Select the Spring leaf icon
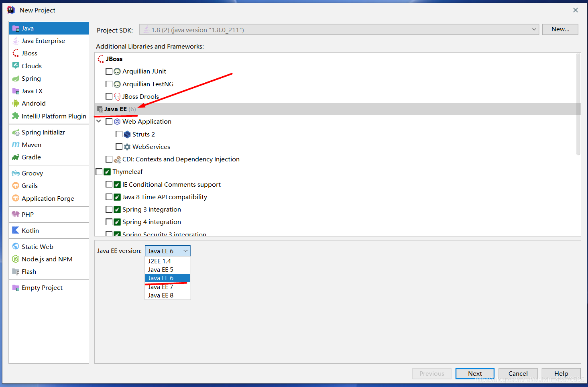Screen dimensions: 588x387 16,78
